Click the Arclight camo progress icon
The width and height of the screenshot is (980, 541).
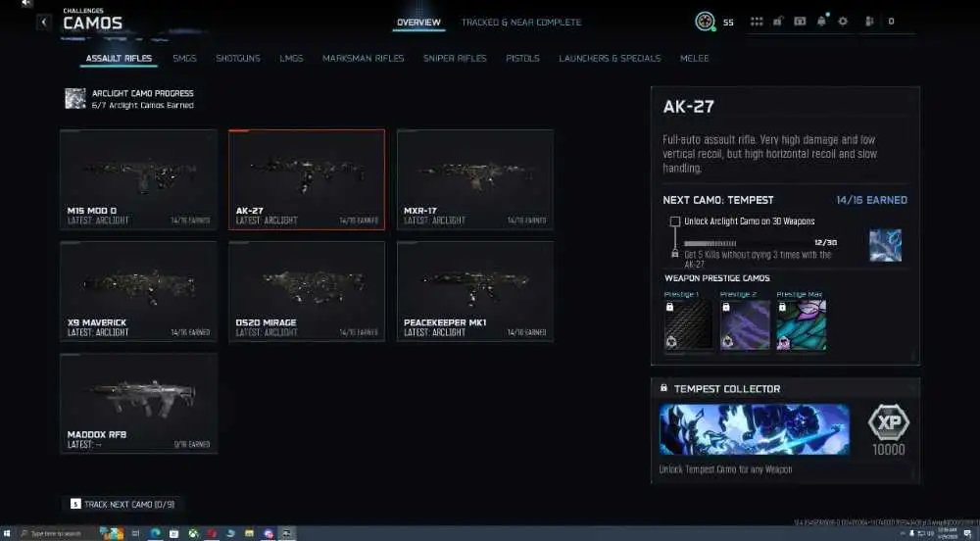(75, 99)
